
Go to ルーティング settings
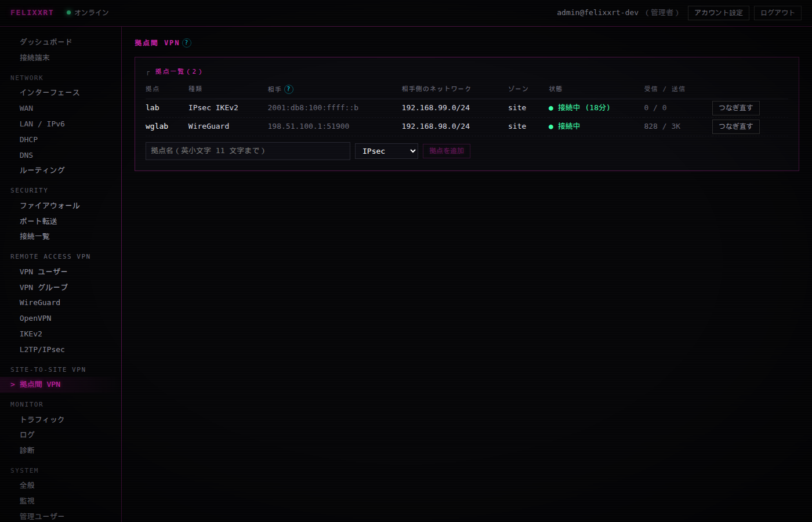42,170
